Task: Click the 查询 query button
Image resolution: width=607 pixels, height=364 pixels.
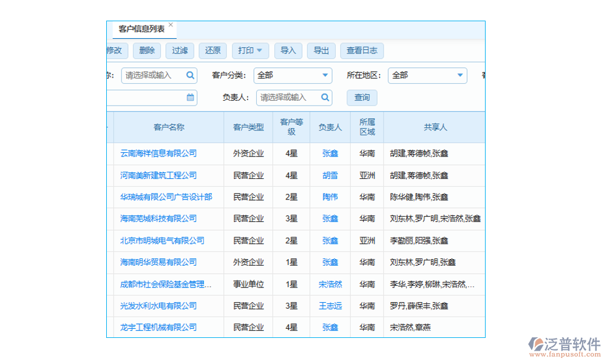Action: 361,97
